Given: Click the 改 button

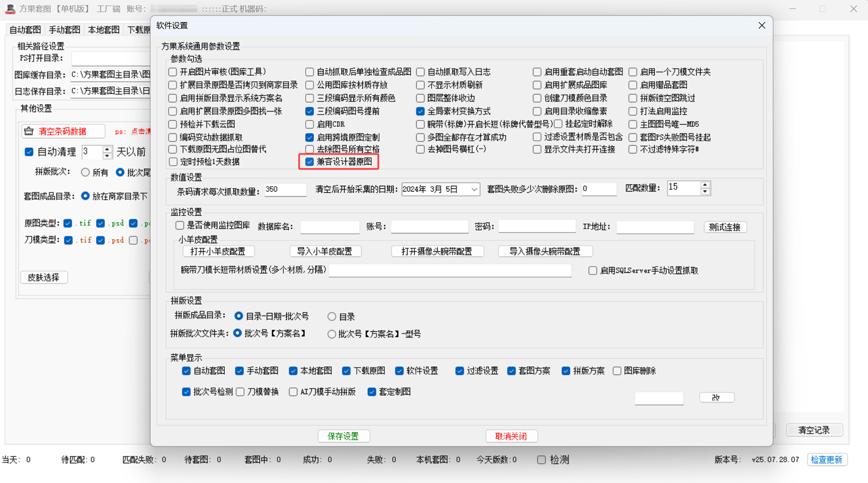Looking at the screenshot, I should click(x=716, y=398).
